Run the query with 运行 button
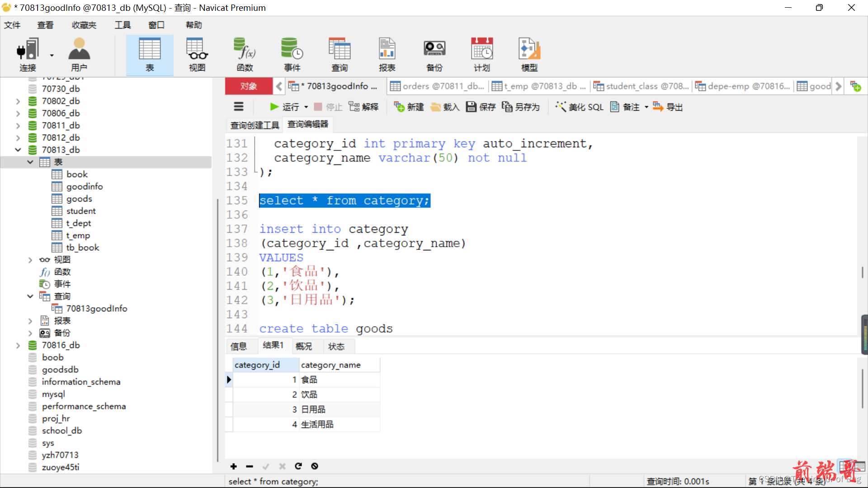The height and width of the screenshot is (488, 868). pyautogui.click(x=284, y=107)
